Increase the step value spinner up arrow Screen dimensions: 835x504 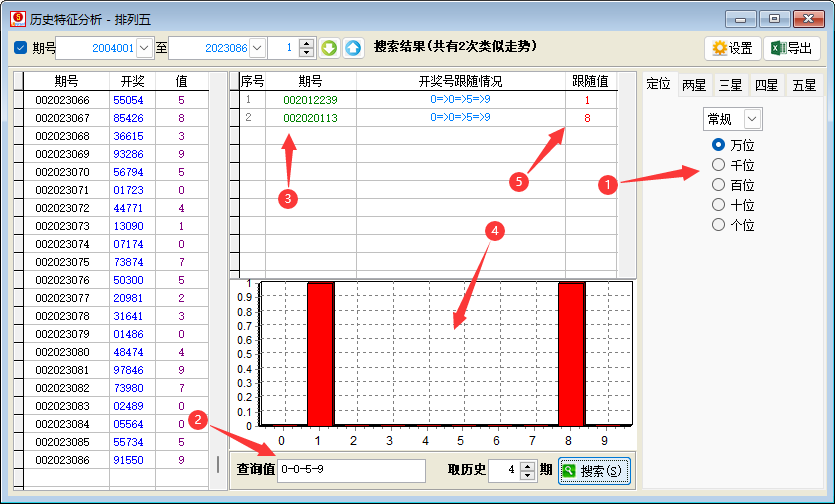pyautogui.click(x=306, y=43)
